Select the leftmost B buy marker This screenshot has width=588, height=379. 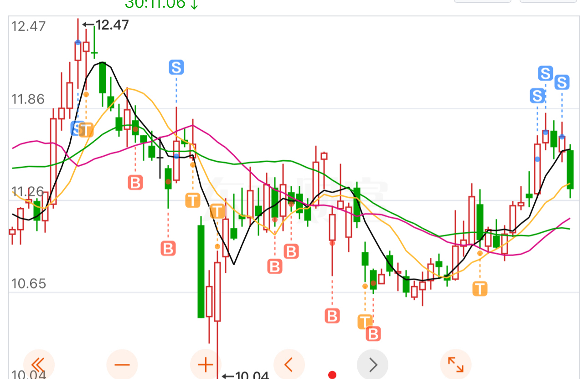point(135,182)
